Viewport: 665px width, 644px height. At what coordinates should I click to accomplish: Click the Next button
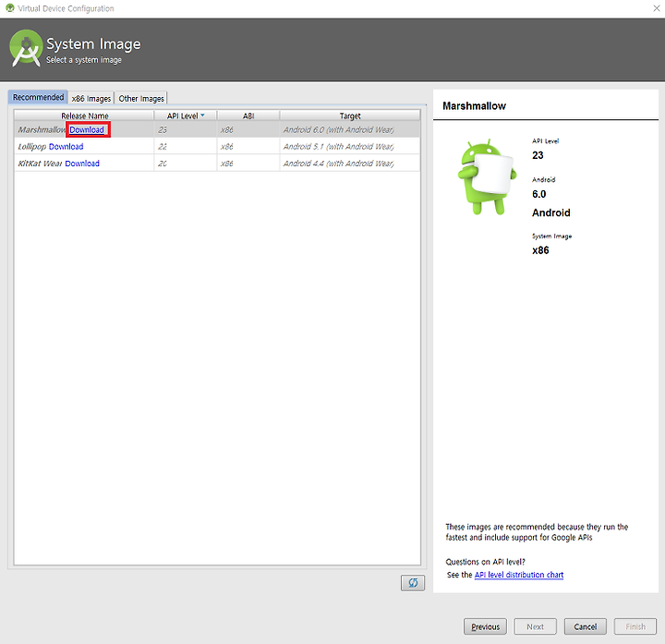pyautogui.click(x=535, y=626)
